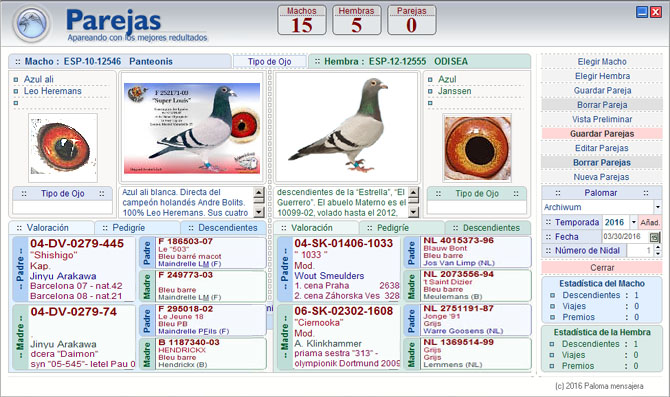The width and height of the screenshot is (670, 397).
Task: Click the female Tipo de Ojo button under eye photo
Action: 477,194
